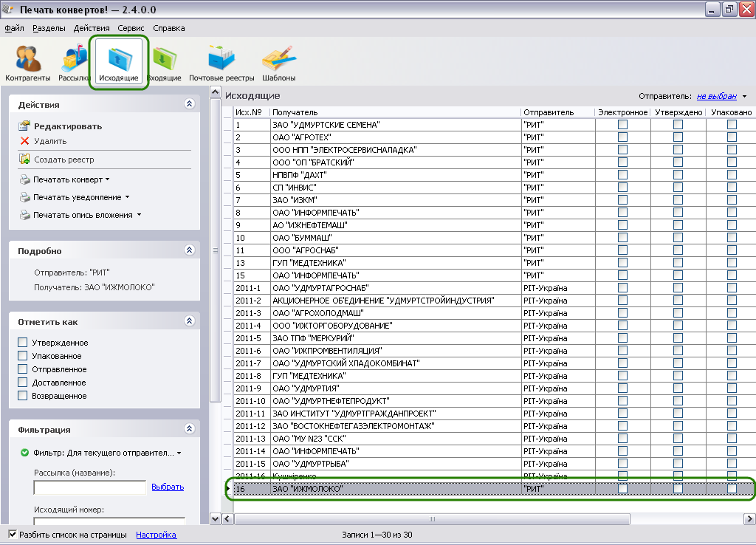Open the Сервис menu
The height and width of the screenshot is (545, 756).
tap(131, 28)
